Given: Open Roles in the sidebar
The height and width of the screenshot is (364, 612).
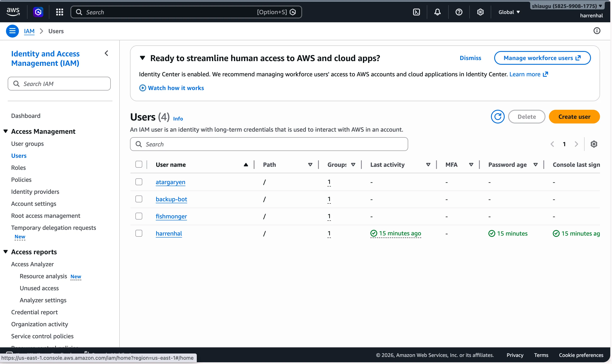Looking at the screenshot, I should (18, 168).
